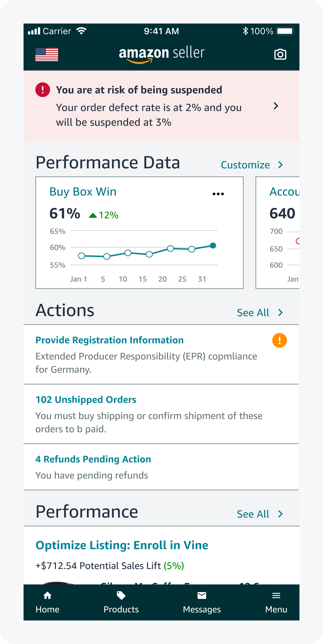Open 4 Refunds Pending Action

93,459
